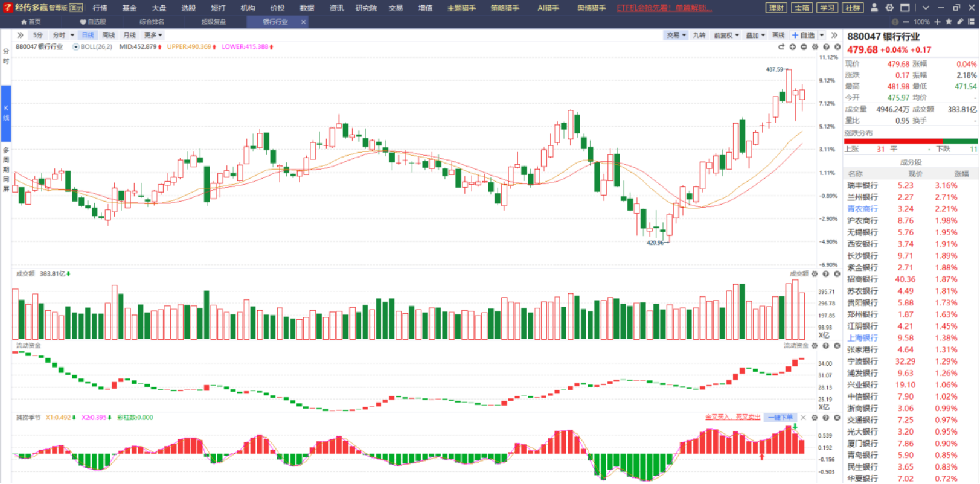The width and height of the screenshot is (980, 484).
Task: Click the pencil edit icon beside the star
Action: click(960, 22)
